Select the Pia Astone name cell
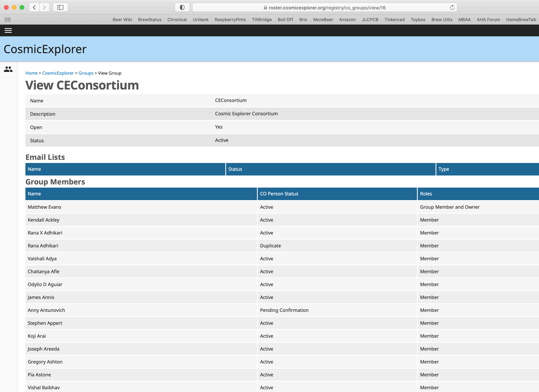Screen dimensions: 539x392 (141, 375)
